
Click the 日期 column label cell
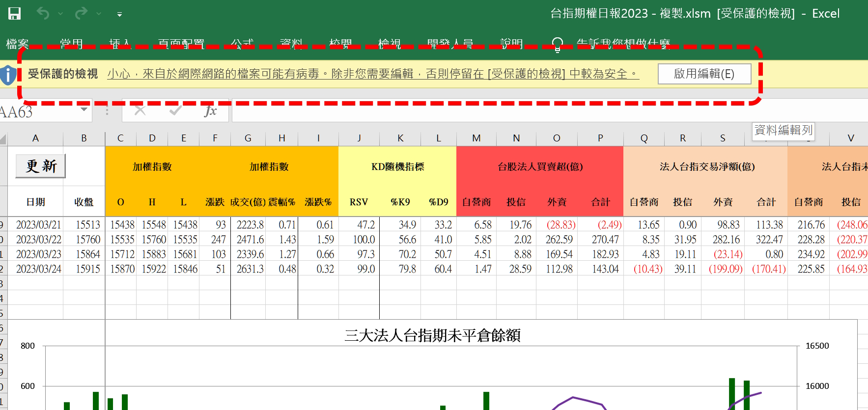[x=35, y=202]
